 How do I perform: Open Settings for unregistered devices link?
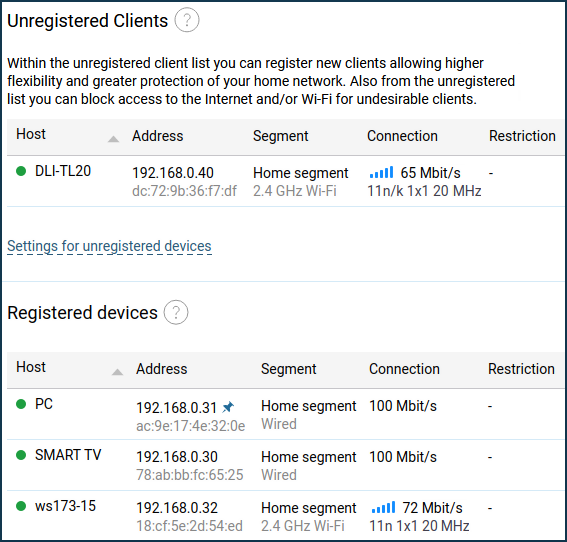point(109,246)
